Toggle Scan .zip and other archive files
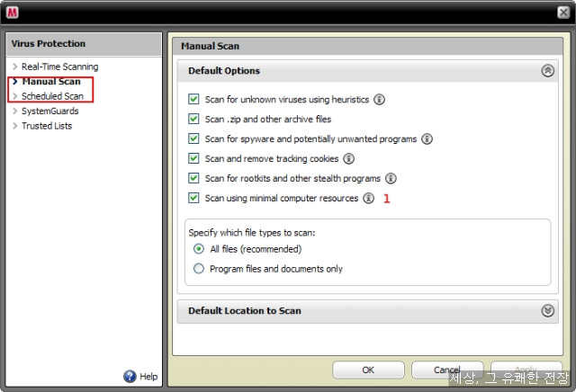 (x=193, y=119)
